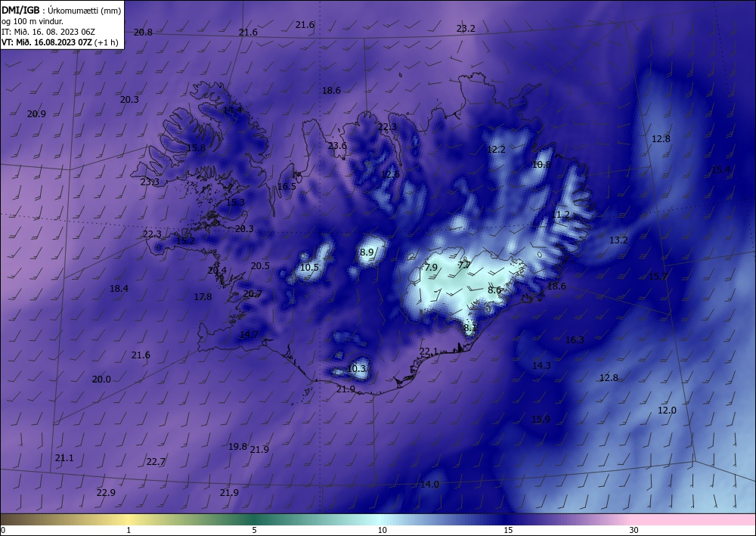Click the color scale label 1

[x=129, y=530]
